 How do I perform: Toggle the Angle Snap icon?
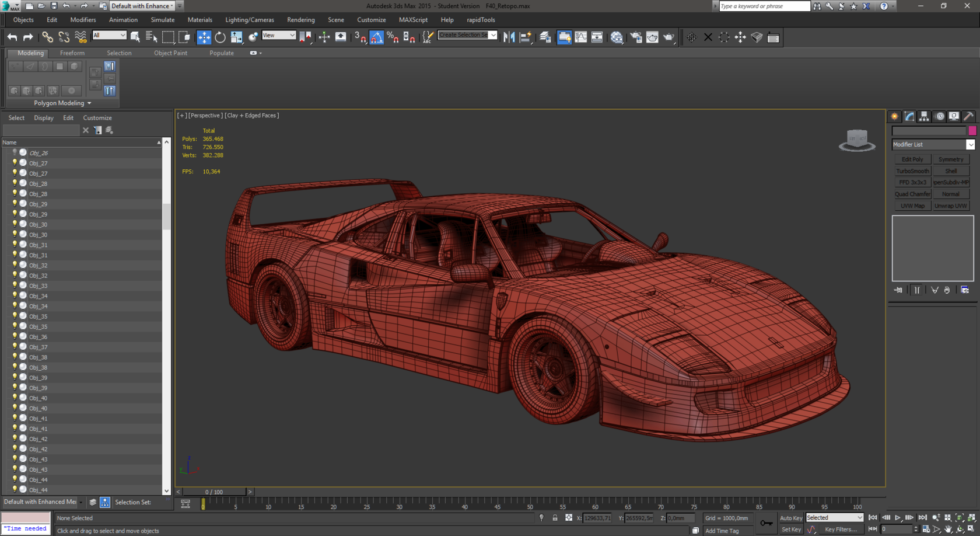pyautogui.click(x=377, y=37)
